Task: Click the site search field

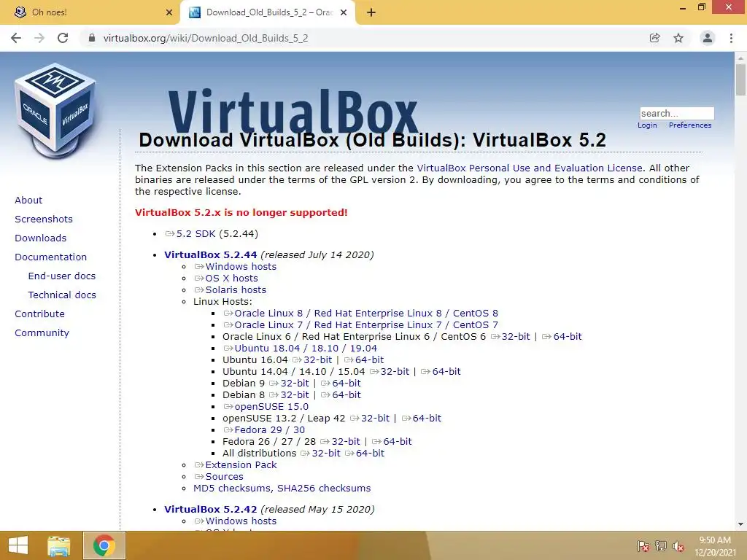Action: point(677,113)
